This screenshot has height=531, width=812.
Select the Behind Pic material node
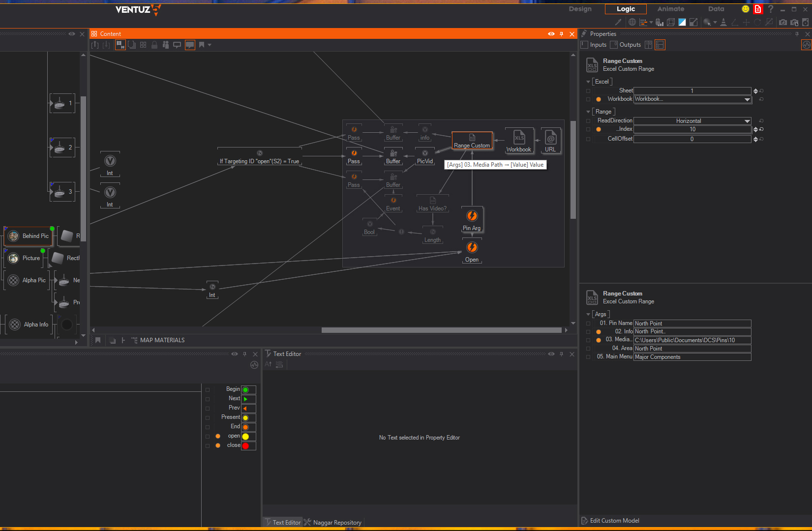coord(29,236)
